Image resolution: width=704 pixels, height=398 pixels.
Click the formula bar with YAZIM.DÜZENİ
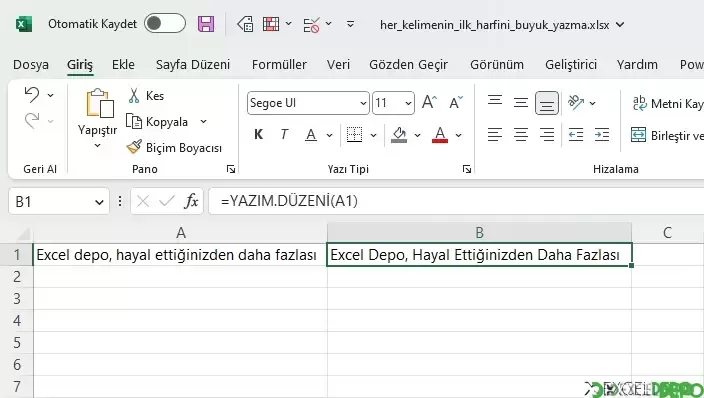(457, 201)
